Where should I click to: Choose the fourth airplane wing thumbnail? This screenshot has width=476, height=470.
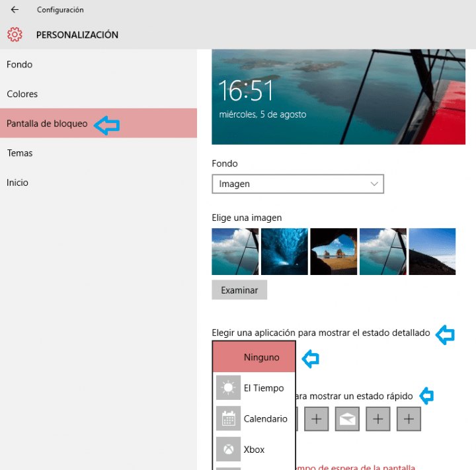coord(383,251)
